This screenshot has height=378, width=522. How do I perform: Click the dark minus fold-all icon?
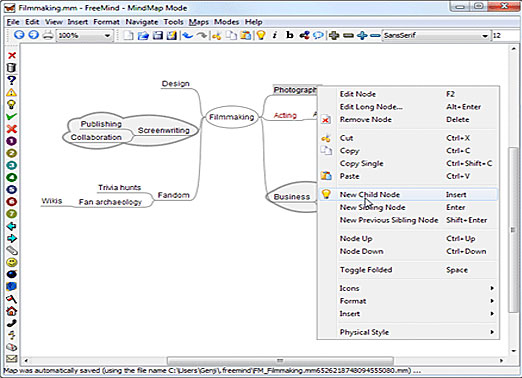tap(348, 35)
